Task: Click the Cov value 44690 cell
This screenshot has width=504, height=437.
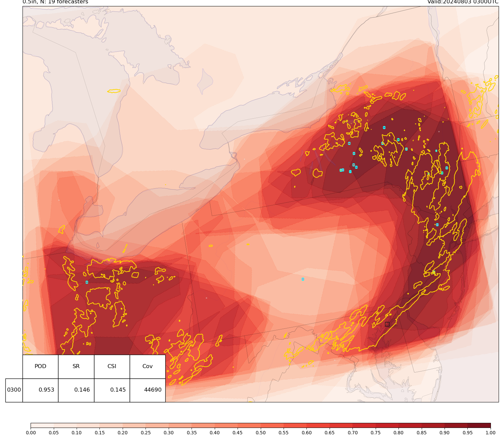Action: 148,390
